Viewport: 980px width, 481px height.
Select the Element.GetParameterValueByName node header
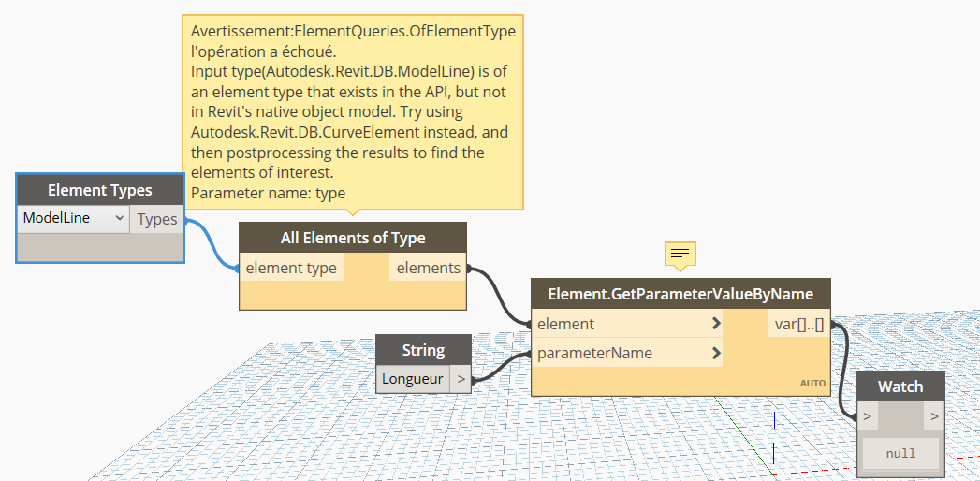click(680, 294)
